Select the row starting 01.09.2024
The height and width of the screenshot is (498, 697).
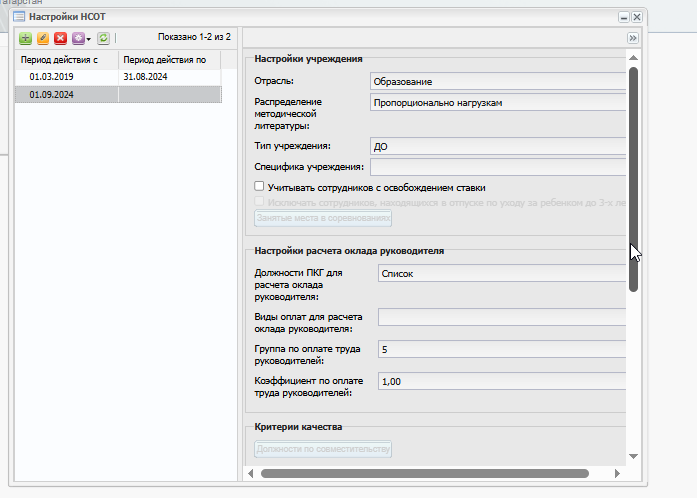[118, 95]
